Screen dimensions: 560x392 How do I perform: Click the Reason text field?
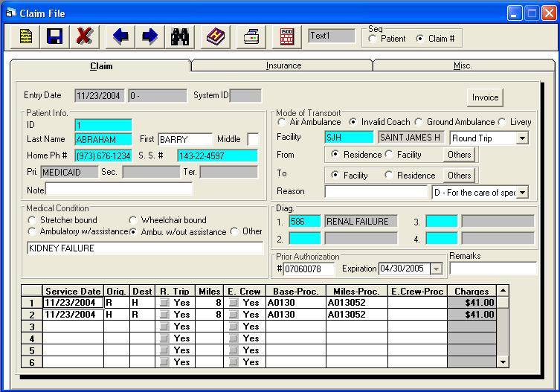coord(376,191)
